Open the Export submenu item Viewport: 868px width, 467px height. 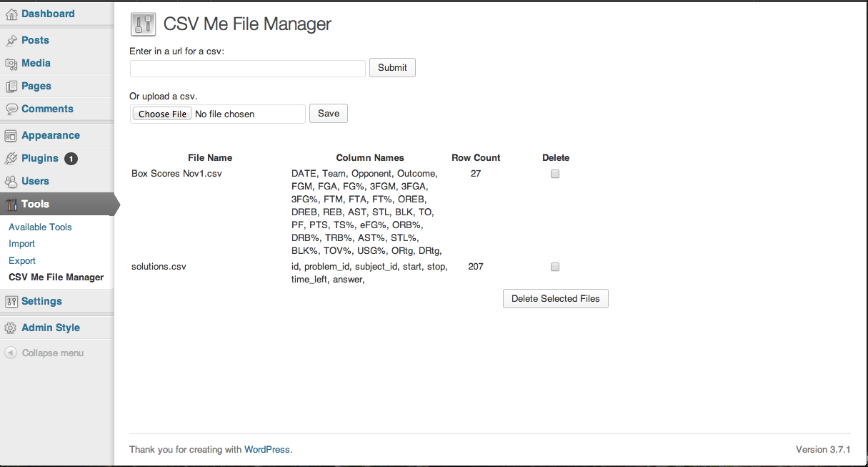(x=22, y=261)
